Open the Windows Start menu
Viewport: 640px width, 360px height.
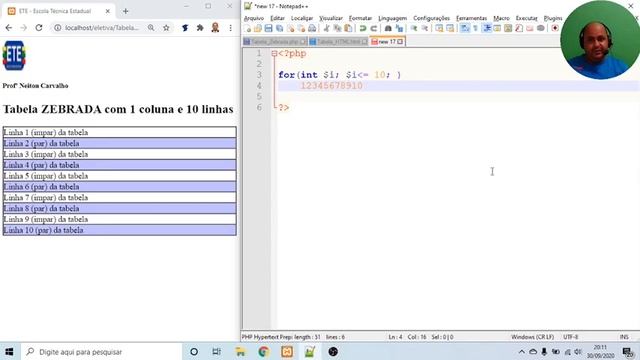click(9, 351)
